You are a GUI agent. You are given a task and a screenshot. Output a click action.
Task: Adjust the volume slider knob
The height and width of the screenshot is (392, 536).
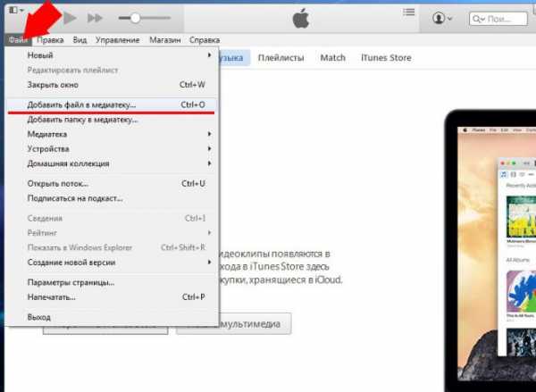(135, 18)
